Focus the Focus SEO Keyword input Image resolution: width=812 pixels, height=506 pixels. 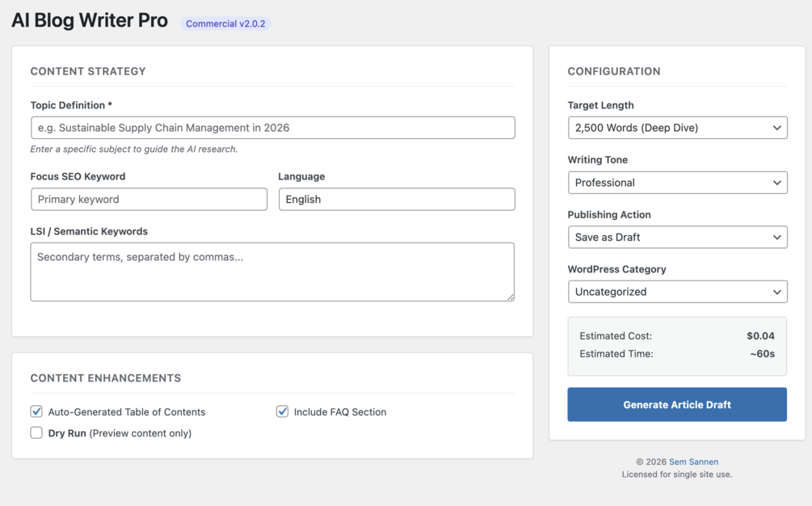point(149,199)
